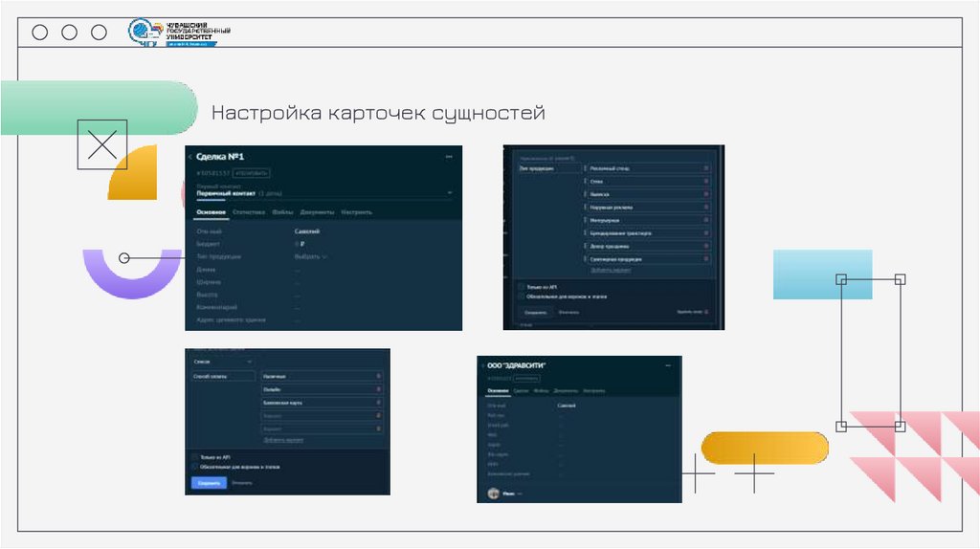Click the tag button under ООО ЗДРАВСИТИ title
The width and height of the screenshot is (980, 549).
(527, 379)
